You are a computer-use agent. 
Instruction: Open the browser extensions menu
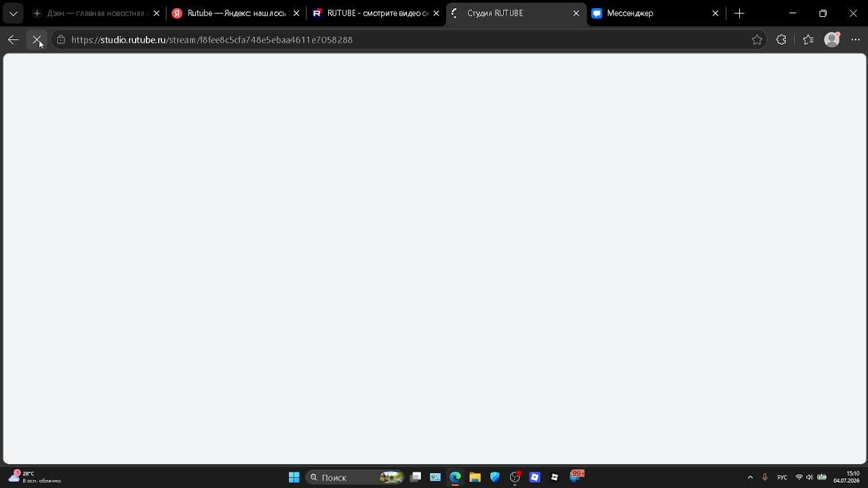(781, 40)
